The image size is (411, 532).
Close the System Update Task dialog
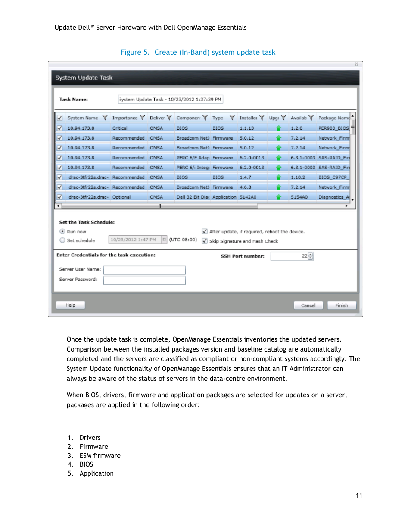click(357, 64)
